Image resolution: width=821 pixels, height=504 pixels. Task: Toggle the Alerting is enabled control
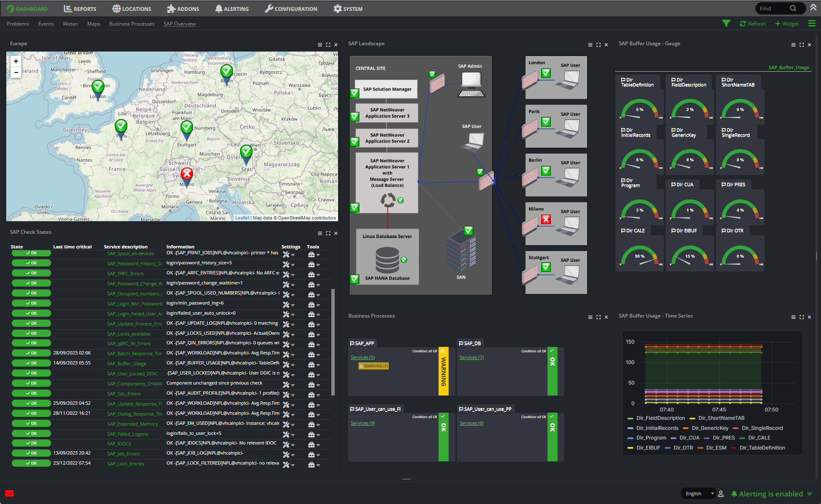coord(771,494)
